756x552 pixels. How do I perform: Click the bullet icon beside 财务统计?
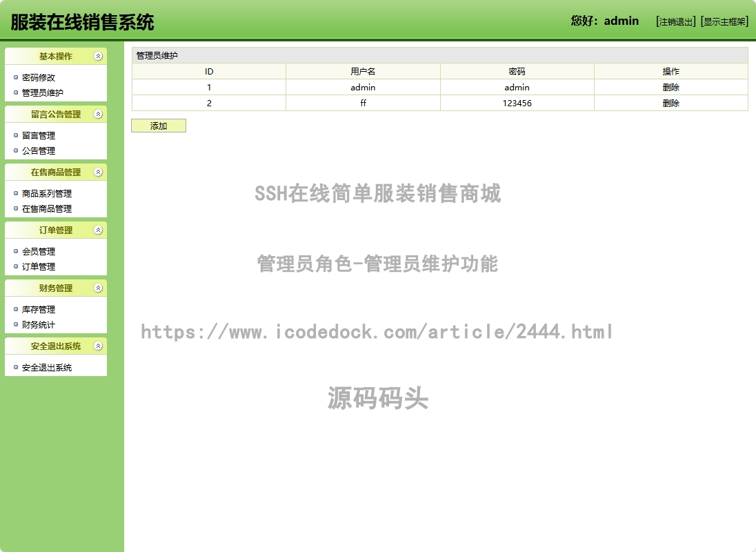coord(16,324)
